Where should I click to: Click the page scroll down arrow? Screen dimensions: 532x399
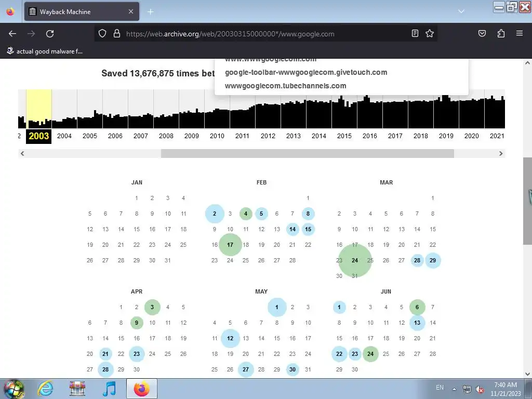pyautogui.click(x=527, y=374)
